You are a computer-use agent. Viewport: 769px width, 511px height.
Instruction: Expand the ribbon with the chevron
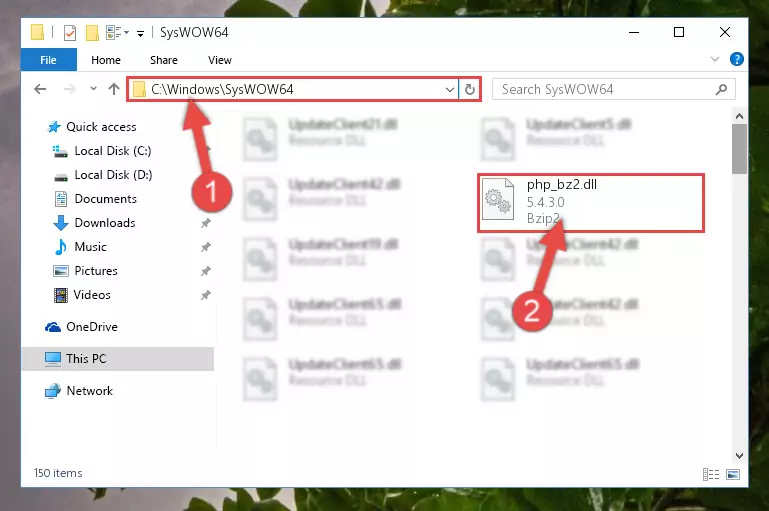(x=715, y=59)
